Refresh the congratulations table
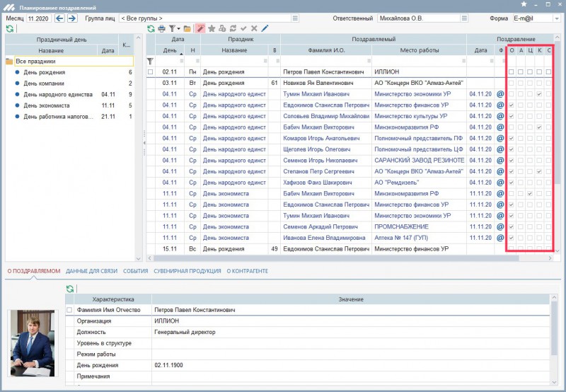 (151, 28)
